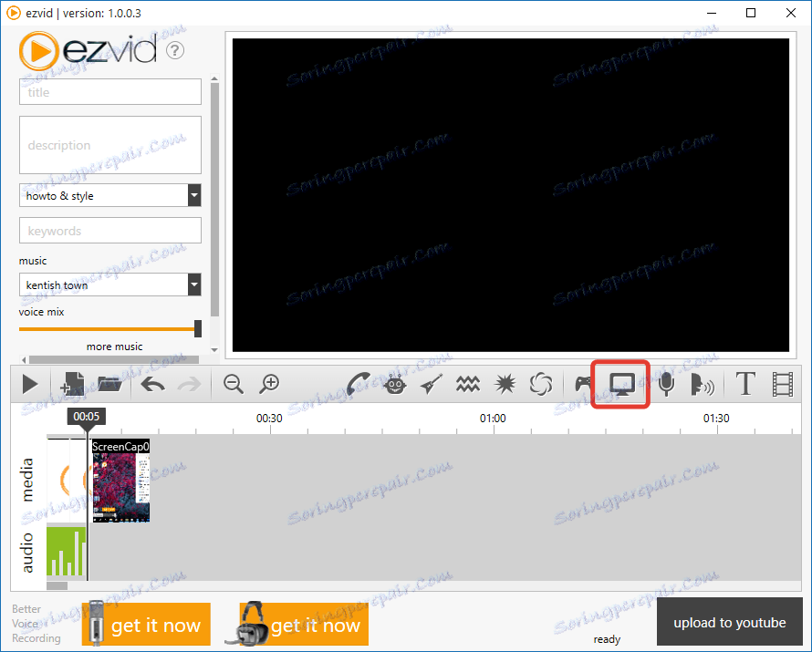Viewport: 812px width, 652px height.
Task: Click the side panel scroll down arrow
Action: click(214, 350)
